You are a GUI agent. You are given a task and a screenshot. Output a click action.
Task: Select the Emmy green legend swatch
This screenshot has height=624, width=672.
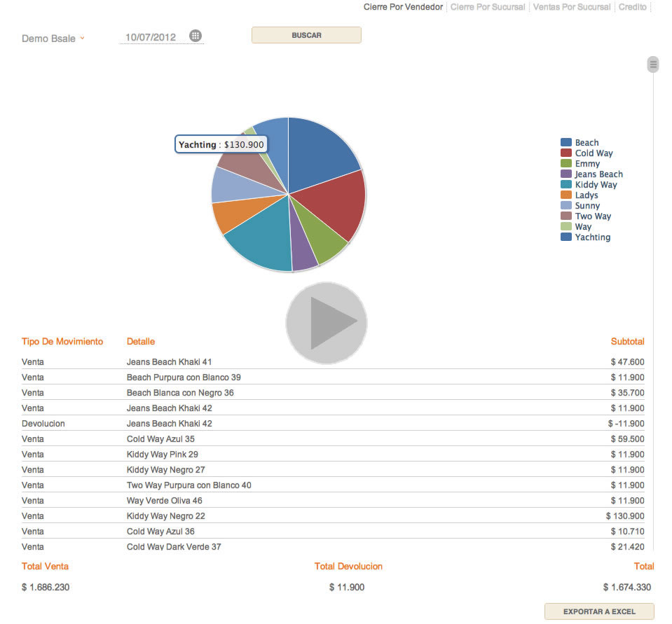click(x=566, y=163)
